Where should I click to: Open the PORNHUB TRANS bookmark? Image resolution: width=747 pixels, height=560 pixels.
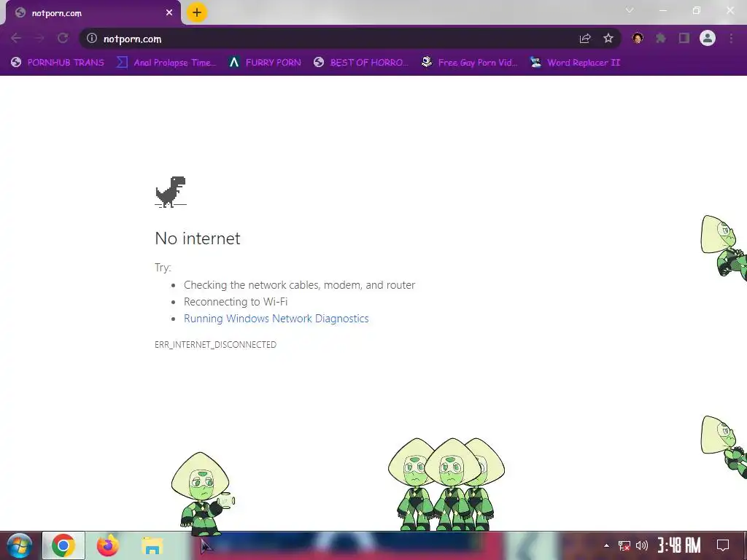coord(58,63)
